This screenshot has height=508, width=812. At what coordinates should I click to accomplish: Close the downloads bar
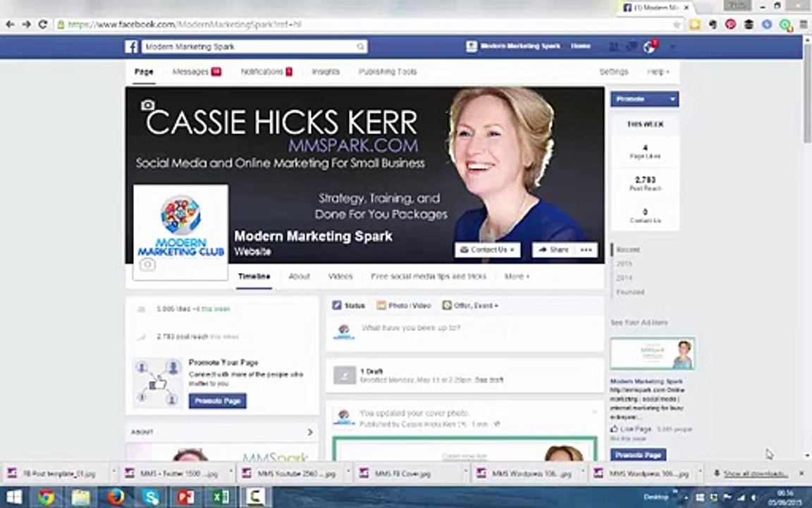[801, 474]
